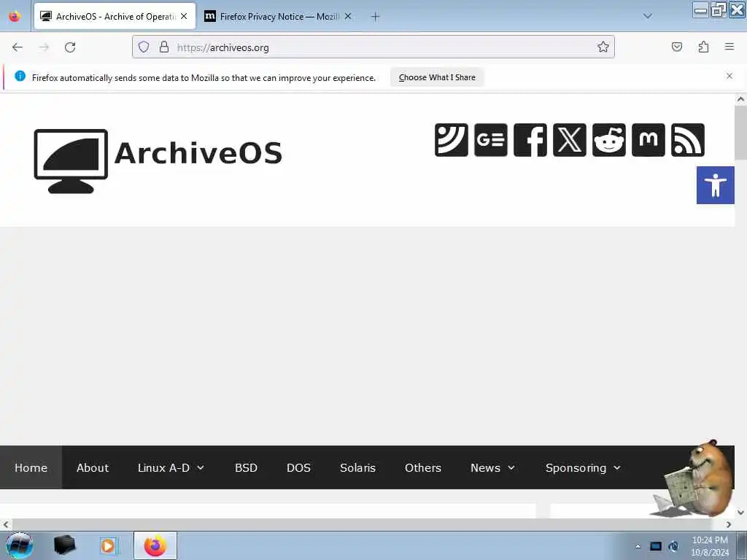Open a new tab
Image resolution: width=747 pixels, height=560 pixels.
[376, 17]
